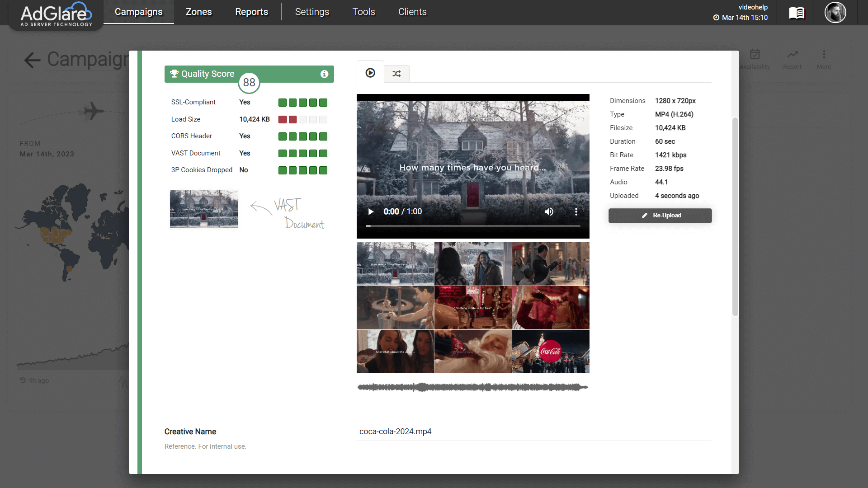This screenshot has width=868, height=488.
Task: Select the two women frame thumbnail
Action: [x=395, y=352]
